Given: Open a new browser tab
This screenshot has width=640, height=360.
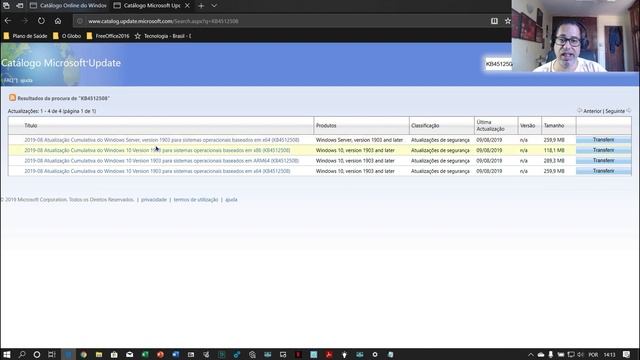Looking at the screenshot, I should tap(201, 6).
